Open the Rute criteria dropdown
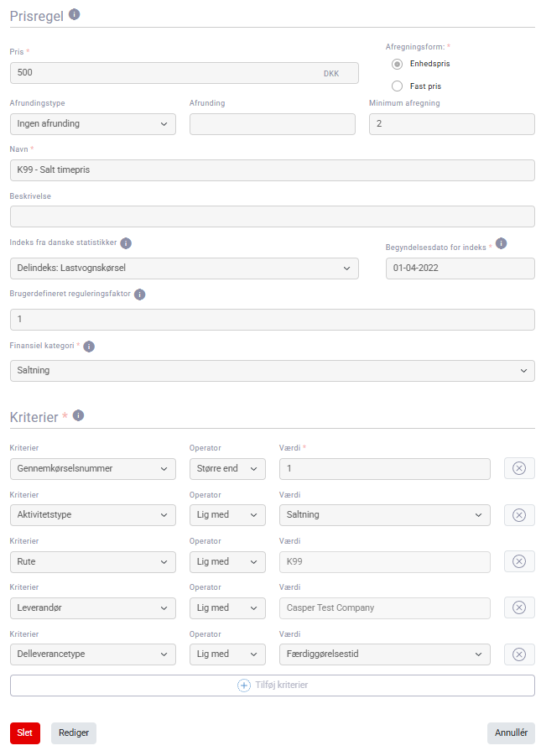The height and width of the screenshot is (756, 541). (93, 561)
